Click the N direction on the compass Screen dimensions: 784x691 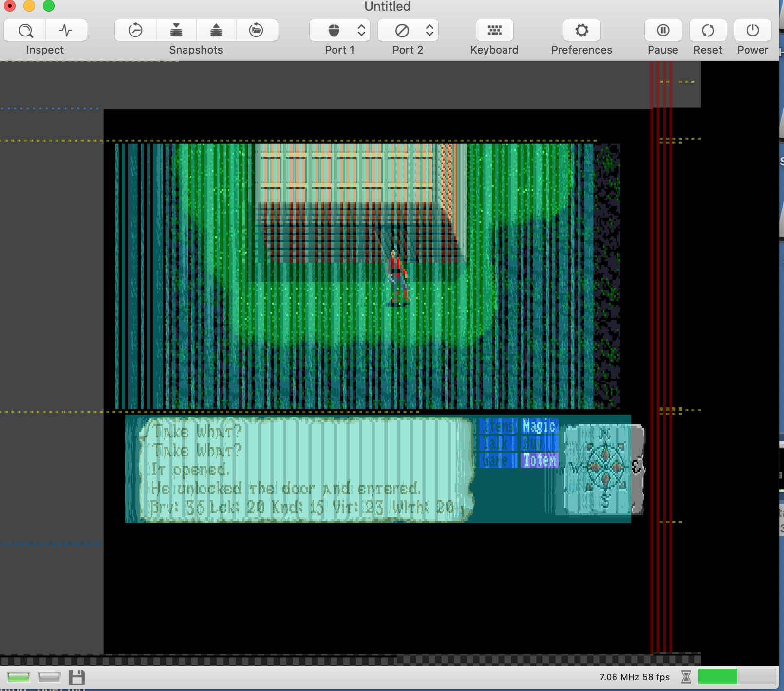click(605, 434)
